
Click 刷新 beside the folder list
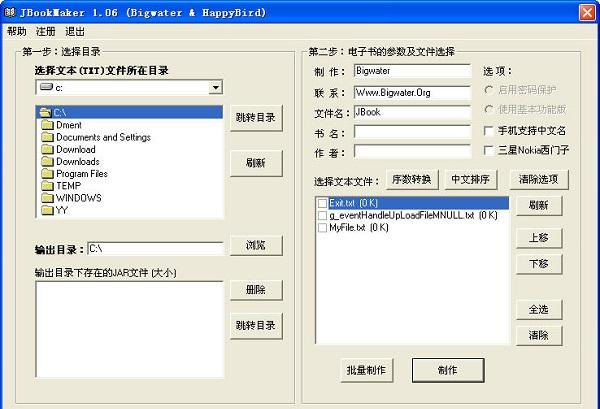(x=256, y=163)
